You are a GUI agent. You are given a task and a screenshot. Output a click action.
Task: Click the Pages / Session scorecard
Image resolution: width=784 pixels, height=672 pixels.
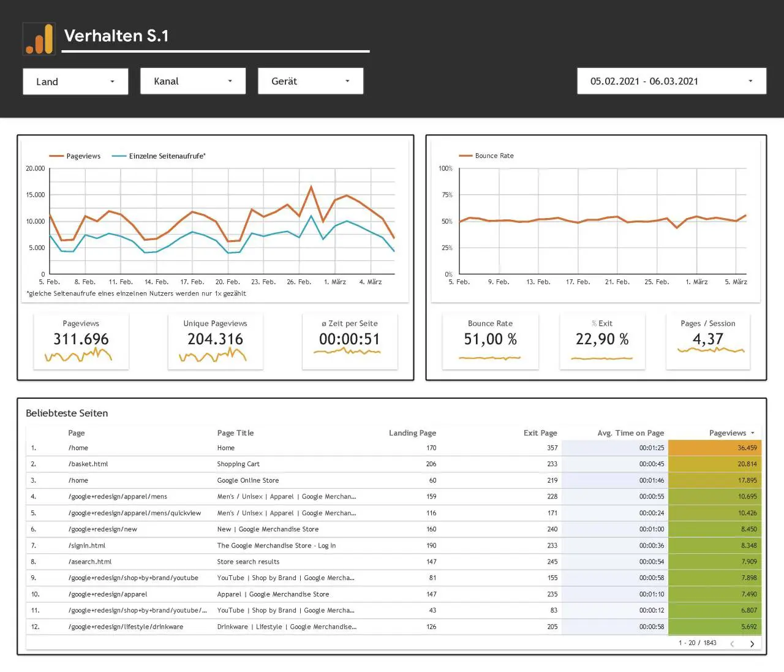[x=707, y=341]
